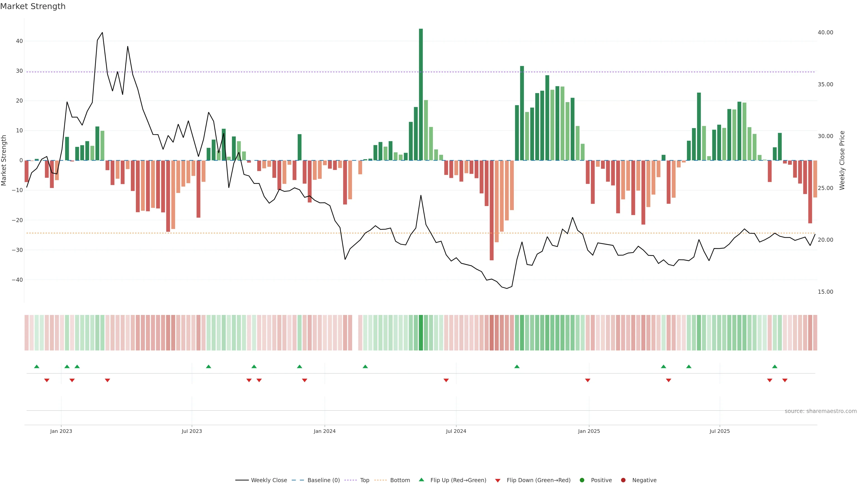
Task: Click last red flip-down triangle marker
Action: point(785,380)
